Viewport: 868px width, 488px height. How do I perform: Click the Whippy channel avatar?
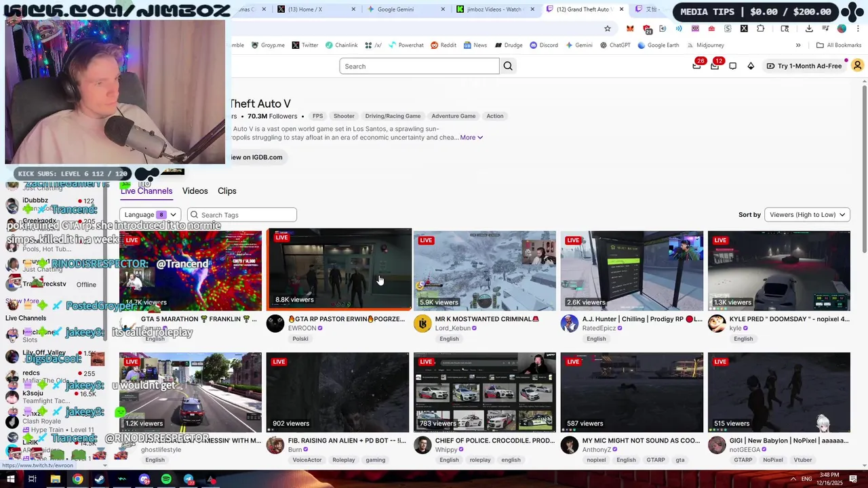[x=422, y=445]
